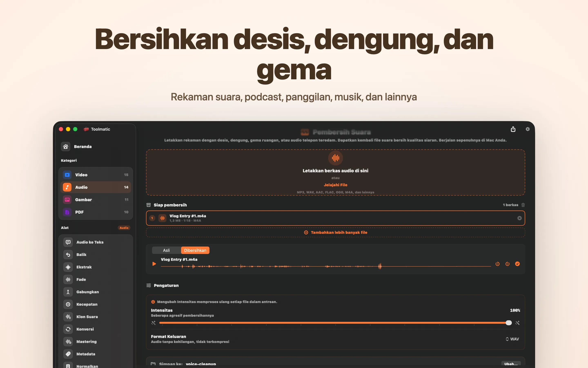Click the waveform icon in drop zone

click(x=335, y=158)
